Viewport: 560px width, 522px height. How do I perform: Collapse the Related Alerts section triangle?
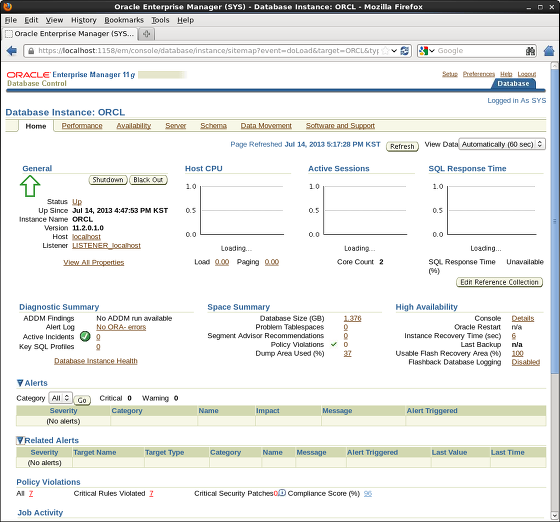[x=20, y=440]
